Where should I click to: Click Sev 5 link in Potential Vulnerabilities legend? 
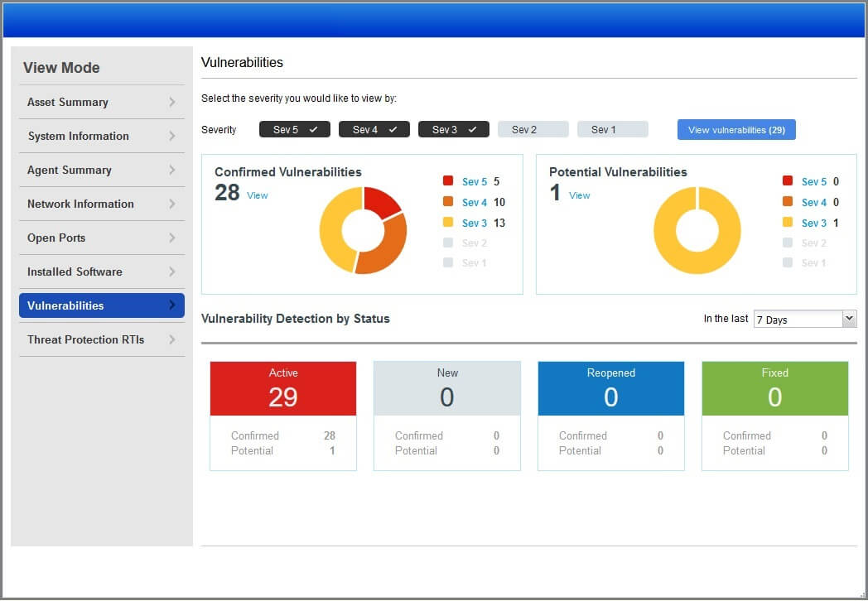(x=813, y=182)
